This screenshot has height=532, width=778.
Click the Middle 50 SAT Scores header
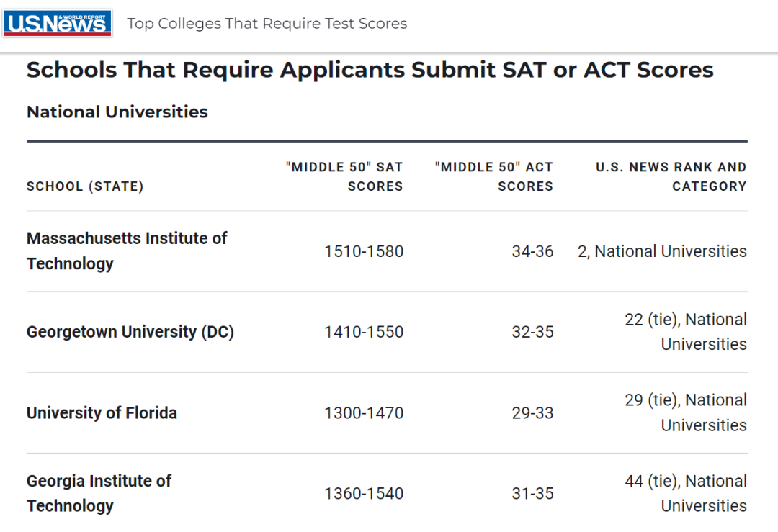(344, 176)
